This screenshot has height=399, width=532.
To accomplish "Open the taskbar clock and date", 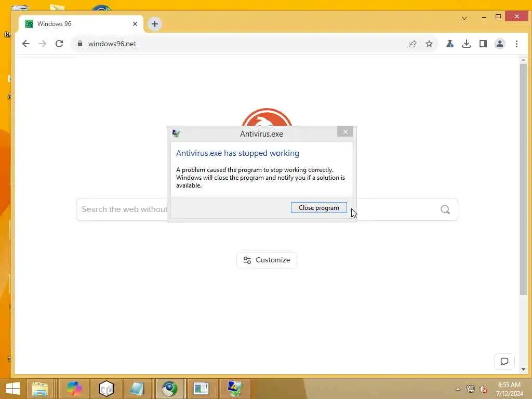I will coord(509,389).
